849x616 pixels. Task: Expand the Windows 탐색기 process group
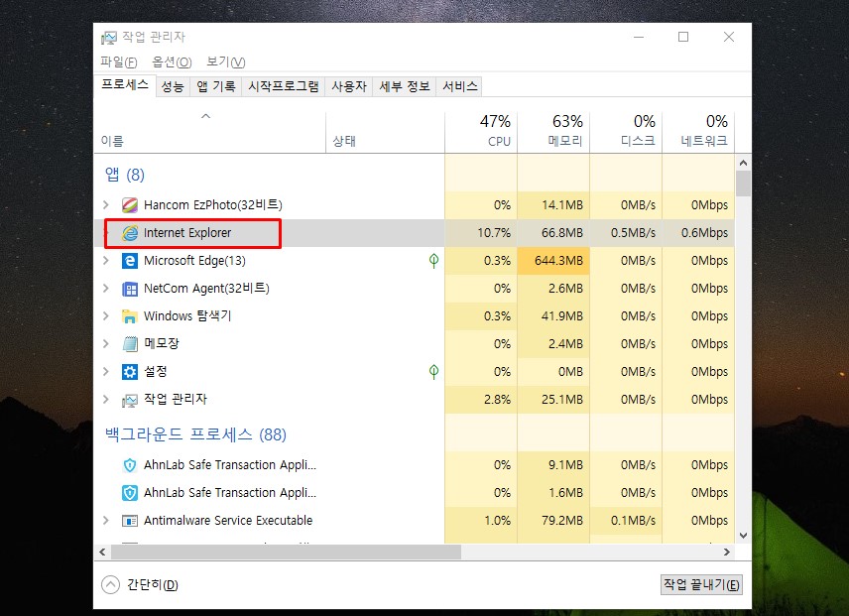pyautogui.click(x=106, y=315)
